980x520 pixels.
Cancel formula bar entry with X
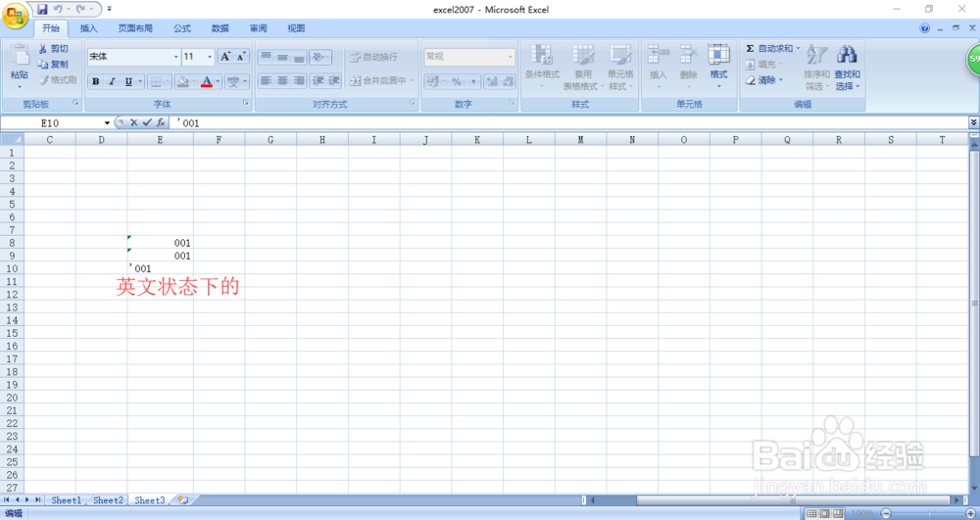[133, 123]
